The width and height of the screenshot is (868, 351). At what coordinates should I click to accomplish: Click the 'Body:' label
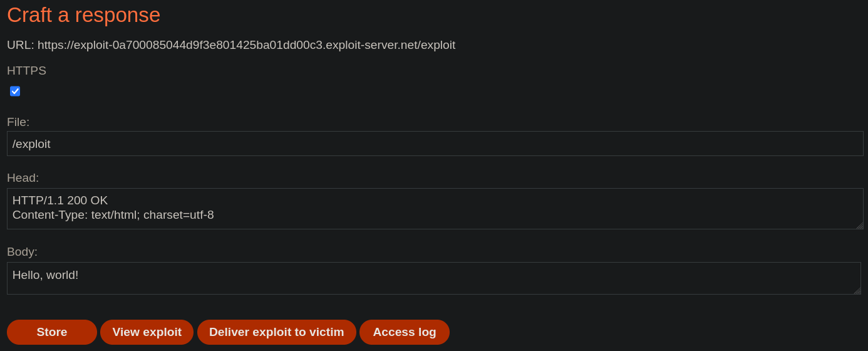22,252
